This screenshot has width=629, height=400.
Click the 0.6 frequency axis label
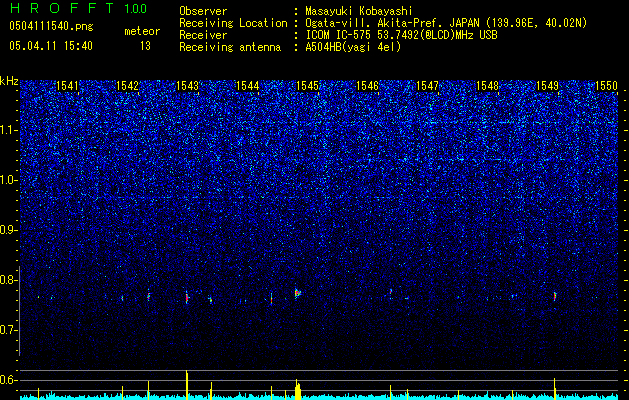(9, 380)
